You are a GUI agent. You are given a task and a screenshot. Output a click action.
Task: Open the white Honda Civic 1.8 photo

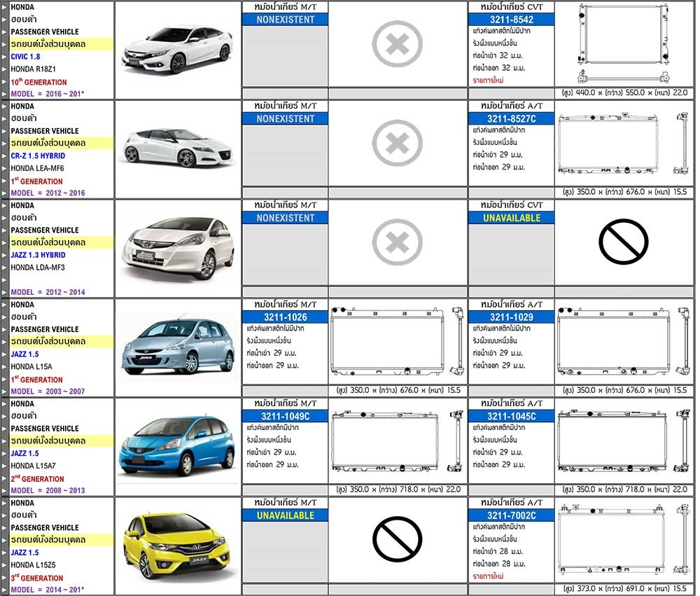(178, 50)
